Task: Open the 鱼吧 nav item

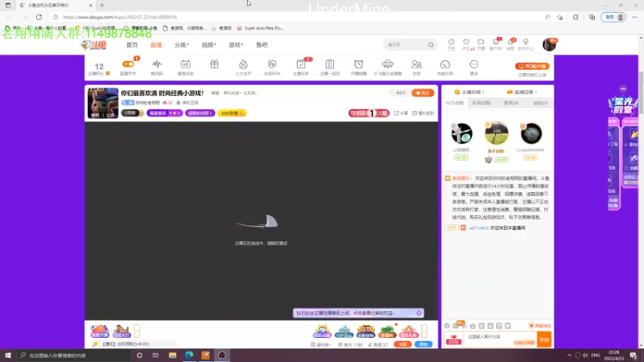Action: point(262,45)
